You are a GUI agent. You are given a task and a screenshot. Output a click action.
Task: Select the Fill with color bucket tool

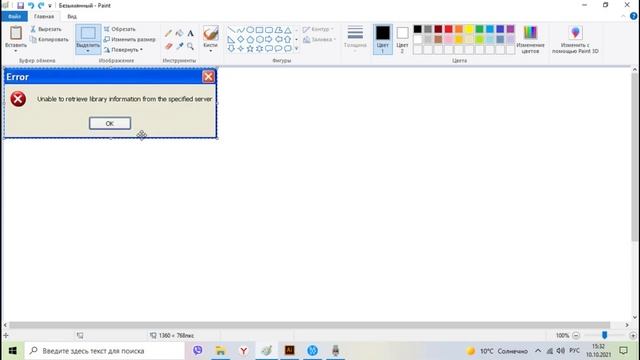[x=179, y=33]
